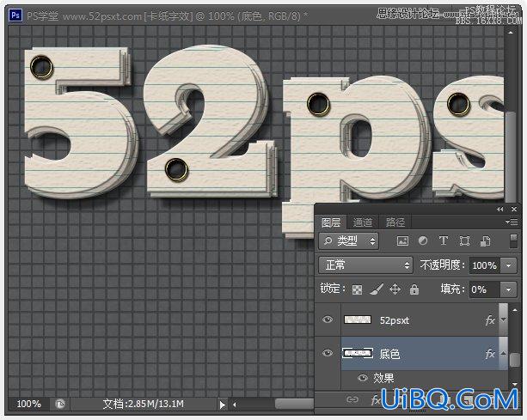Switch to the 路径 tab

[395, 222]
